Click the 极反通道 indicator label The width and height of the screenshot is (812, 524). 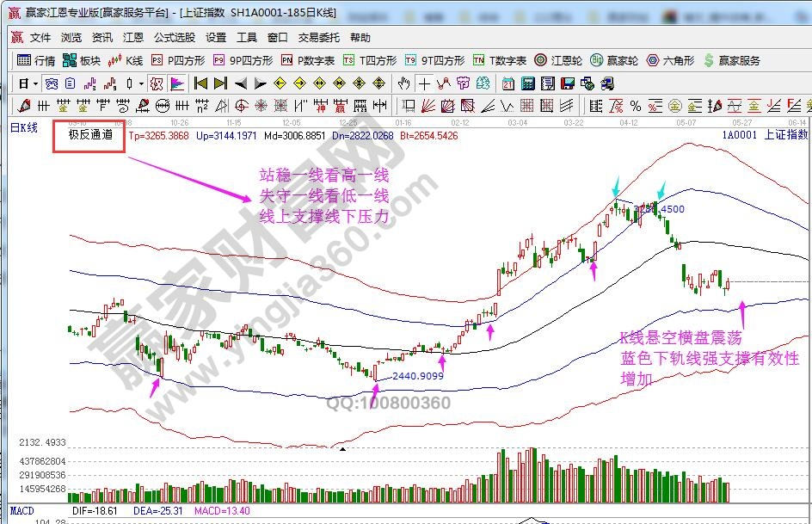point(89,135)
